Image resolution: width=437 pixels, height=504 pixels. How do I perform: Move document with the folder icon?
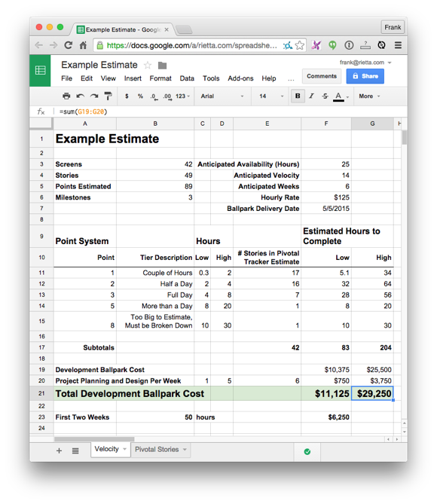[x=163, y=66]
